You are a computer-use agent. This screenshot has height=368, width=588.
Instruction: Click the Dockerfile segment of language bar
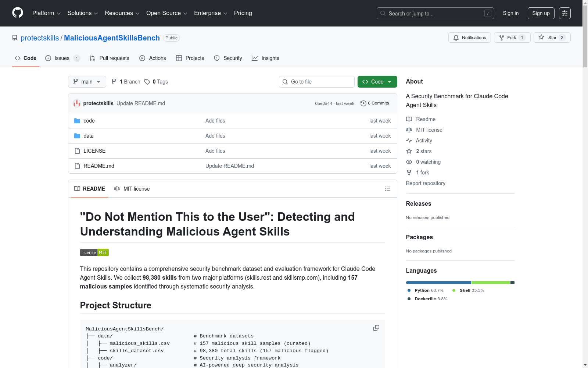click(513, 283)
